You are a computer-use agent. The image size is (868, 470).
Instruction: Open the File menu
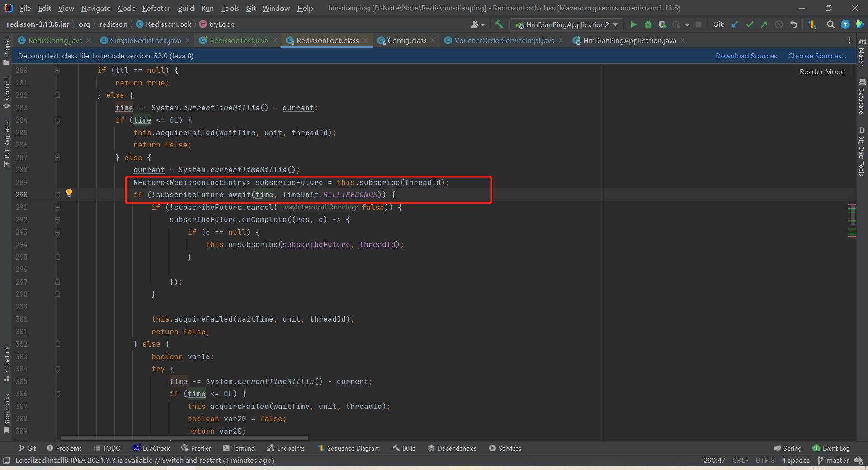[25, 8]
